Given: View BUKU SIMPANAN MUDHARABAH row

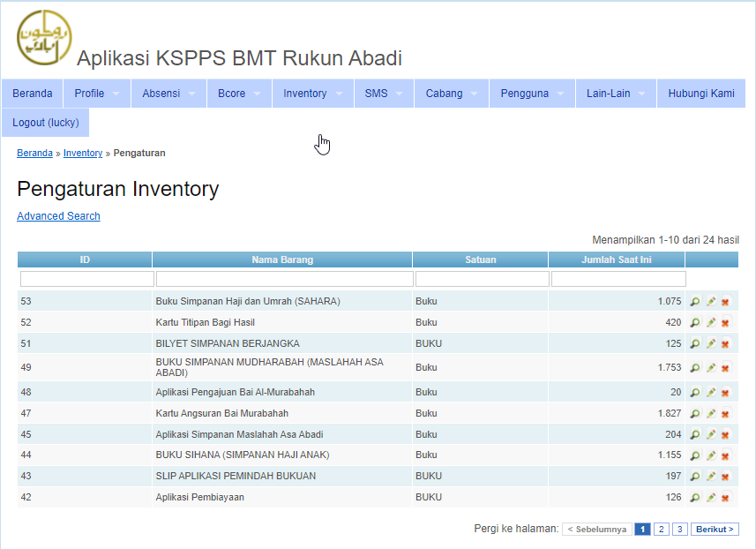Looking at the screenshot, I should 695,367.
